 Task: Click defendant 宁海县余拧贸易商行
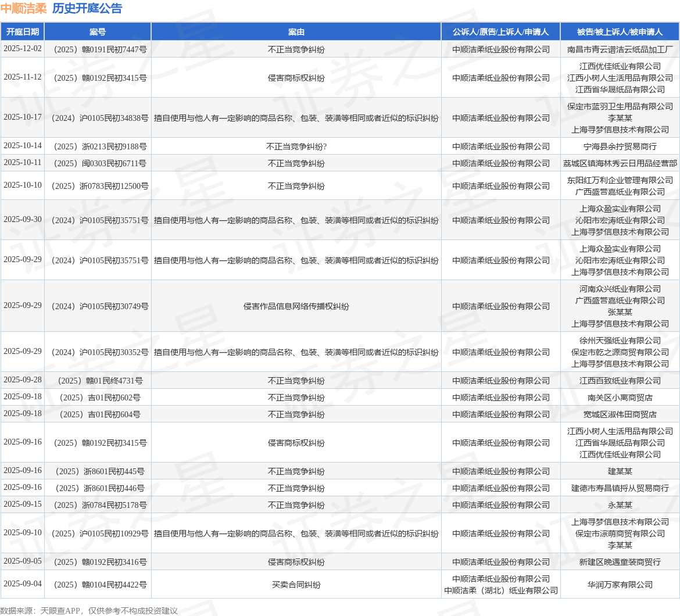620,147
